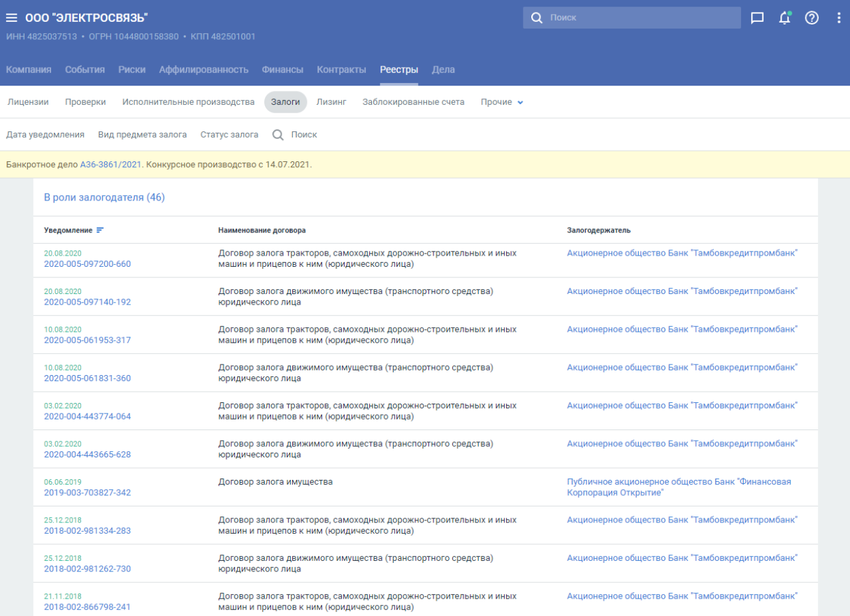Open the Проверки sub-tab
Viewport: 850px width, 616px height.
pyautogui.click(x=86, y=102)
